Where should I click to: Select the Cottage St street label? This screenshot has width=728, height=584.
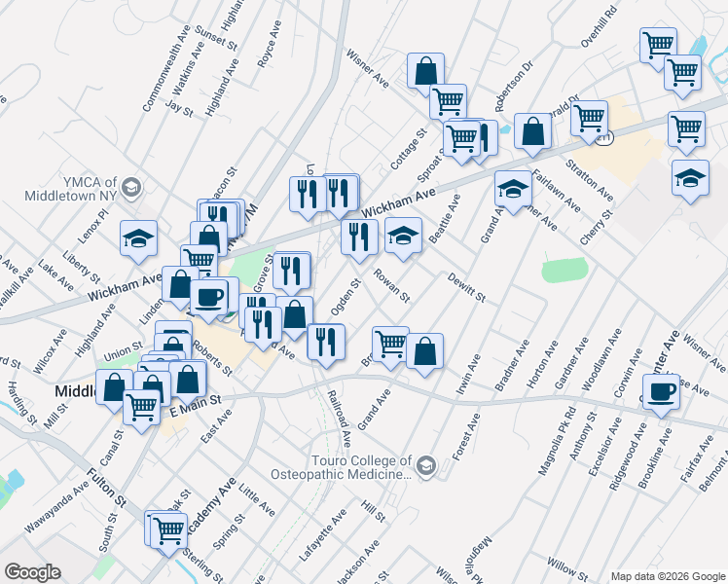click(409, 149)
